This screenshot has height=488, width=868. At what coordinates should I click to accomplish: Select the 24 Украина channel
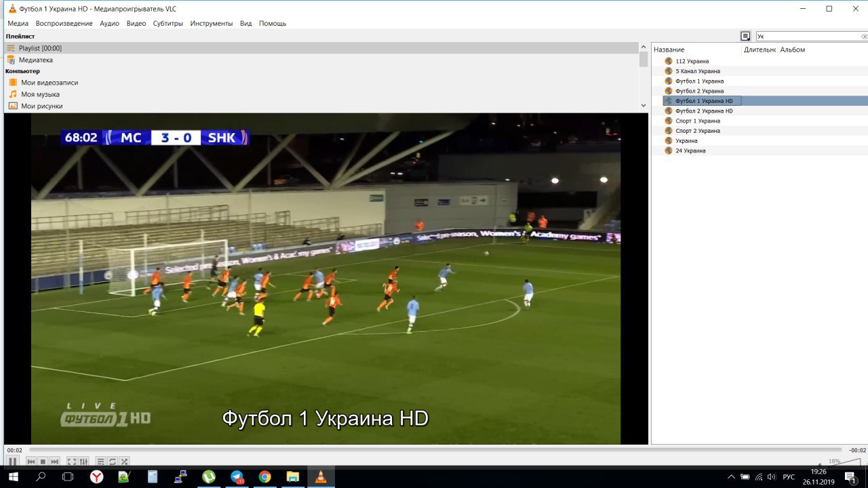(690, 150)
